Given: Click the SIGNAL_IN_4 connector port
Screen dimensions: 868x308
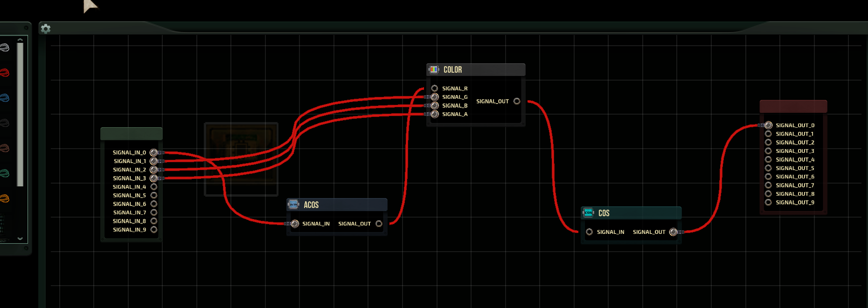Looking at the screenshot, I should [154, 187].
